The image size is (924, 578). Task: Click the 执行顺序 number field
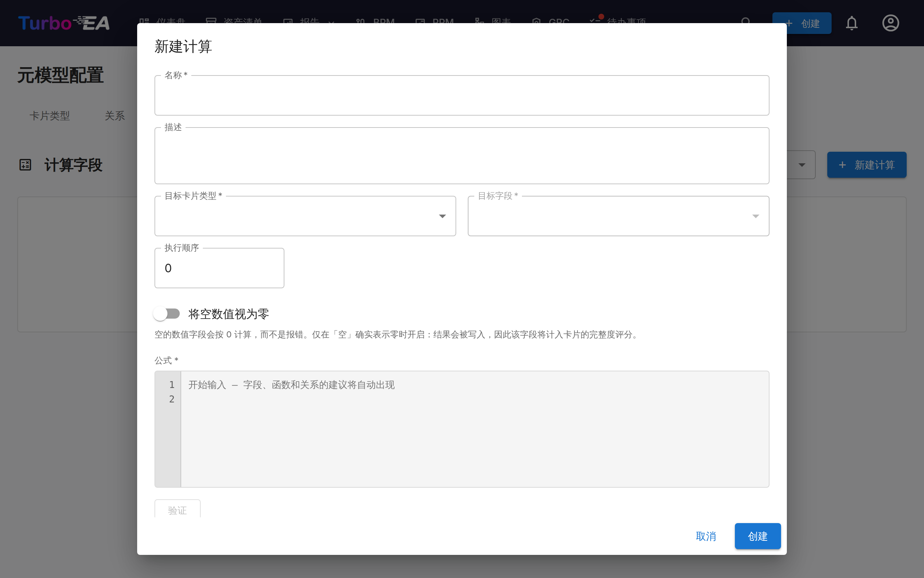pos(219,268)
